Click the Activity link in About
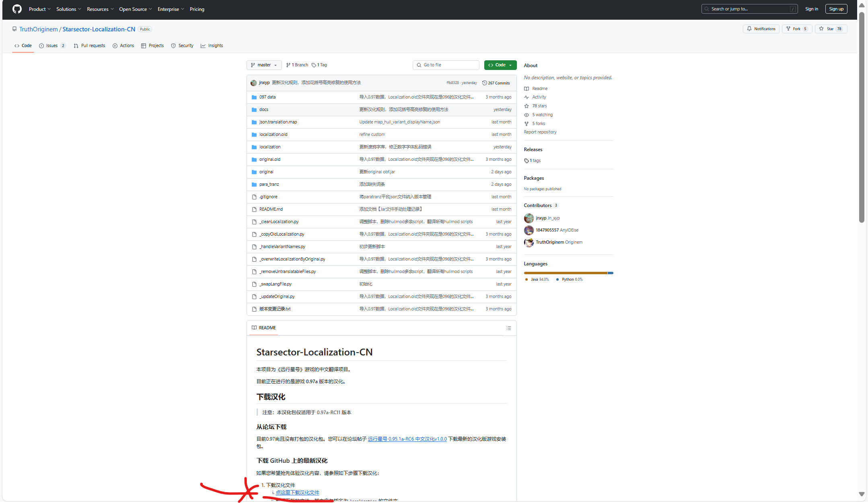This screenshot has height=503, width=868. click(539, 97)
